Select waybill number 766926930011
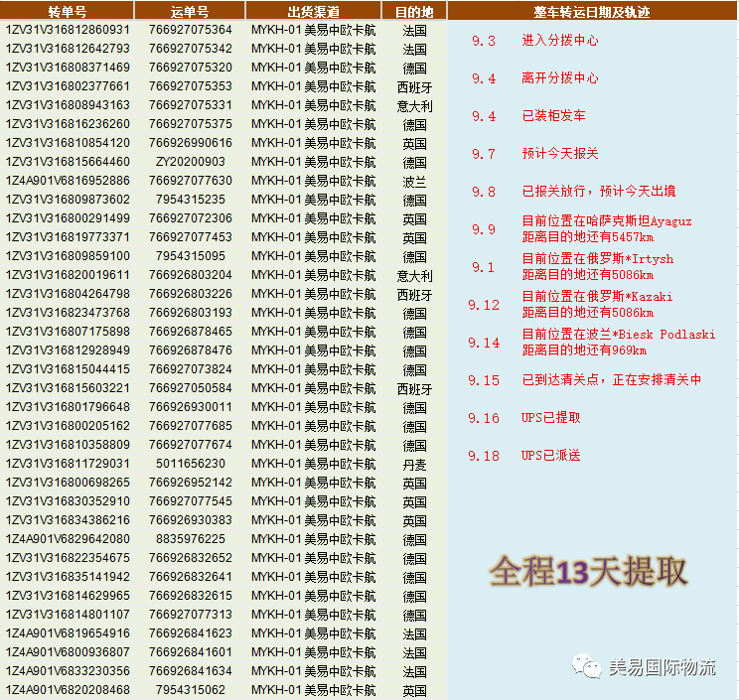The width and height of the screenshot is (739, 700). tap(191, 406)
